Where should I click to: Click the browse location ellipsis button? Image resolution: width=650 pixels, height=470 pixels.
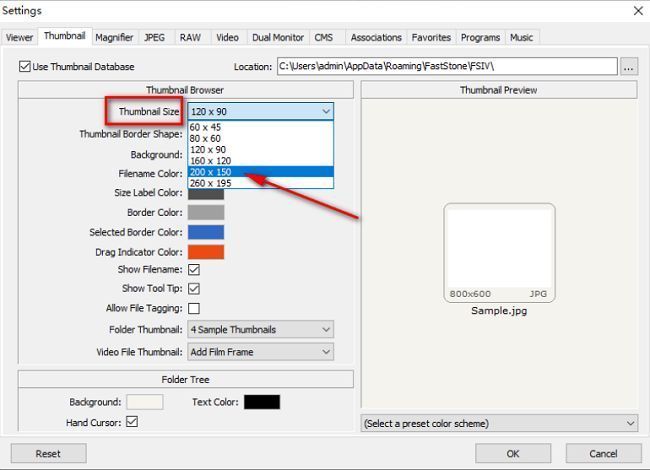628,67
